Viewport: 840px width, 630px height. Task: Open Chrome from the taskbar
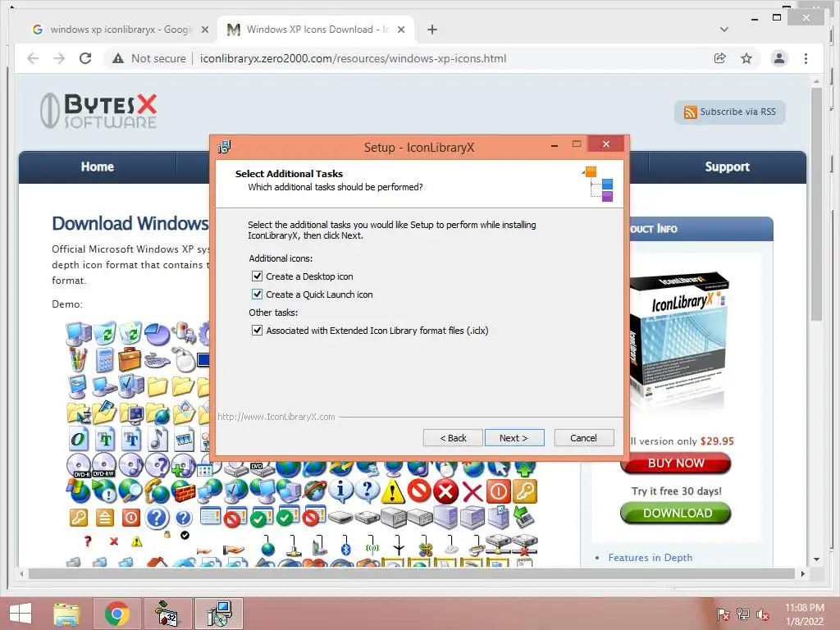117,614
